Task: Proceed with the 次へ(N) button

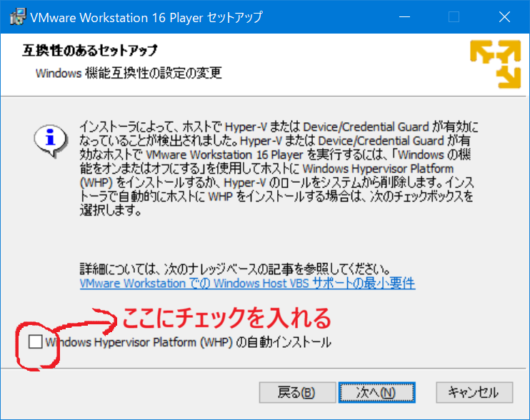Action: click(x=377, y=392)
